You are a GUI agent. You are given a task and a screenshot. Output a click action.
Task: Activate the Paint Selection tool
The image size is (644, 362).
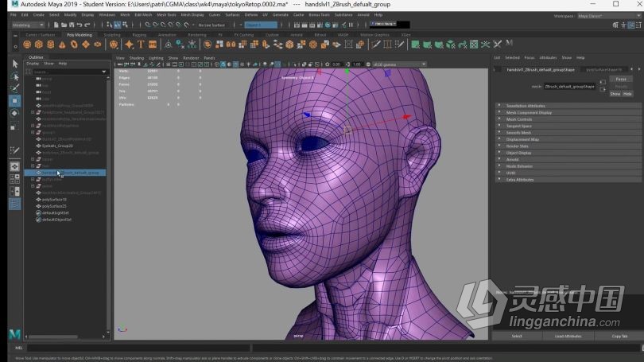click(15, 88)
